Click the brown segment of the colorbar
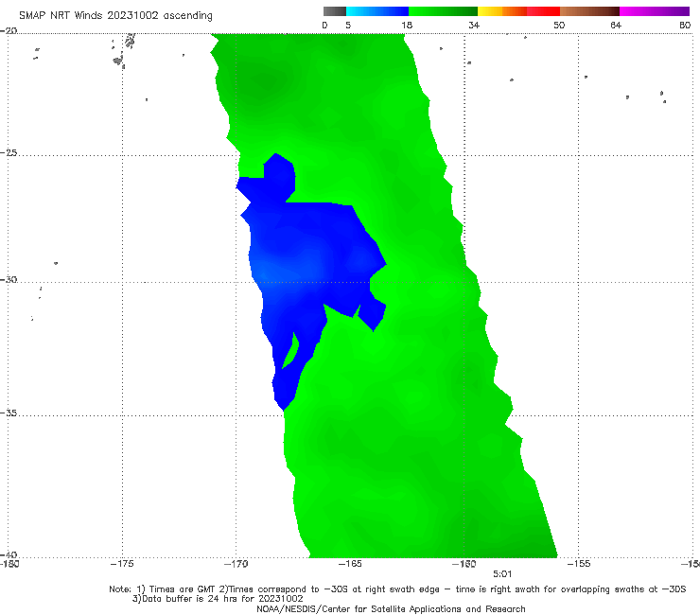700x615 pixels. pos(589,11)
